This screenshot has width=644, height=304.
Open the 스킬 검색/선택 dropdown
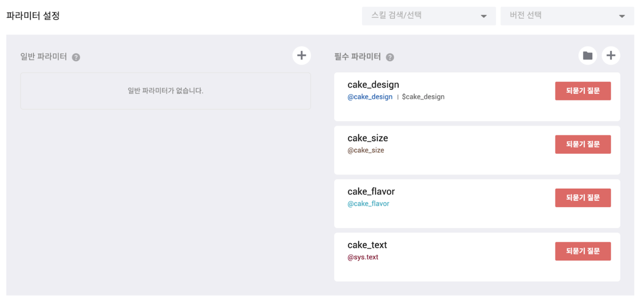[x=425, y=16]
